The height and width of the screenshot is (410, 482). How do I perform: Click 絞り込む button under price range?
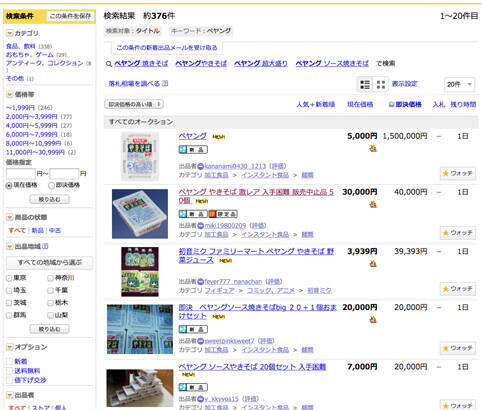(x=49, y=199)
